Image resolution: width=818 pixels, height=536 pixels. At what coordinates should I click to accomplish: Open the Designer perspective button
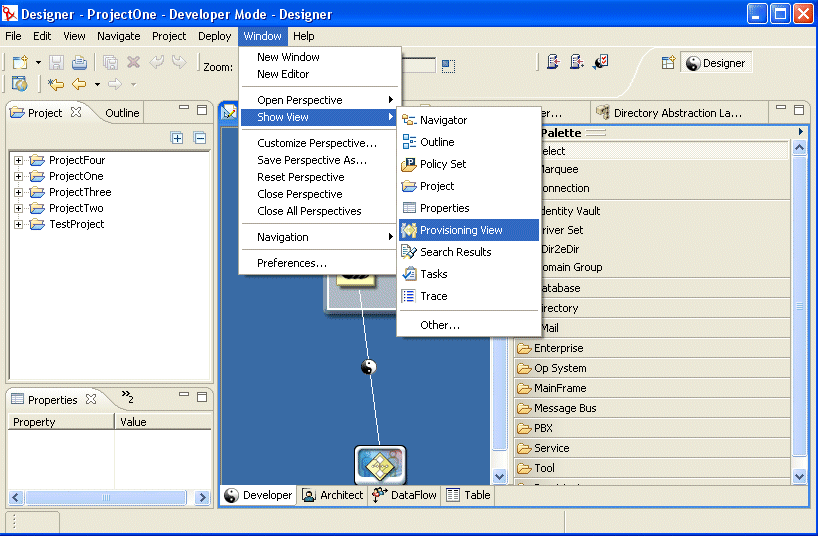(x=715, y=63)
